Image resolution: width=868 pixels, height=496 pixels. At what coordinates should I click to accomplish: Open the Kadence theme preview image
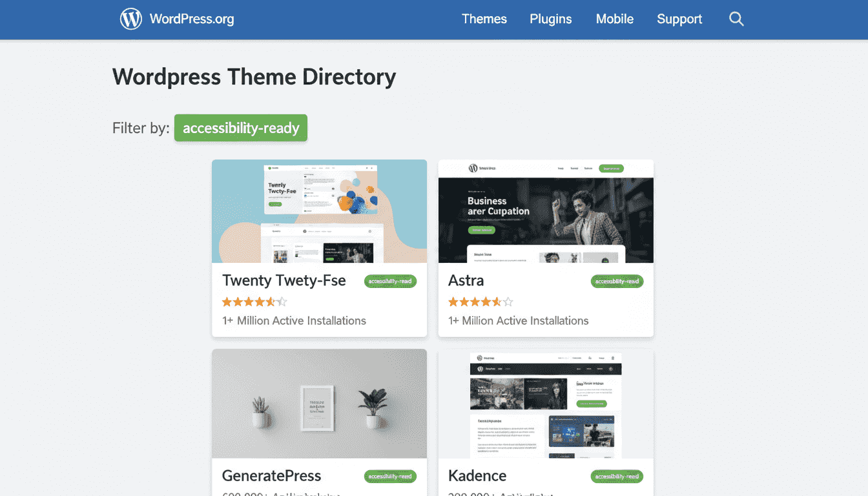click(546, 404)
